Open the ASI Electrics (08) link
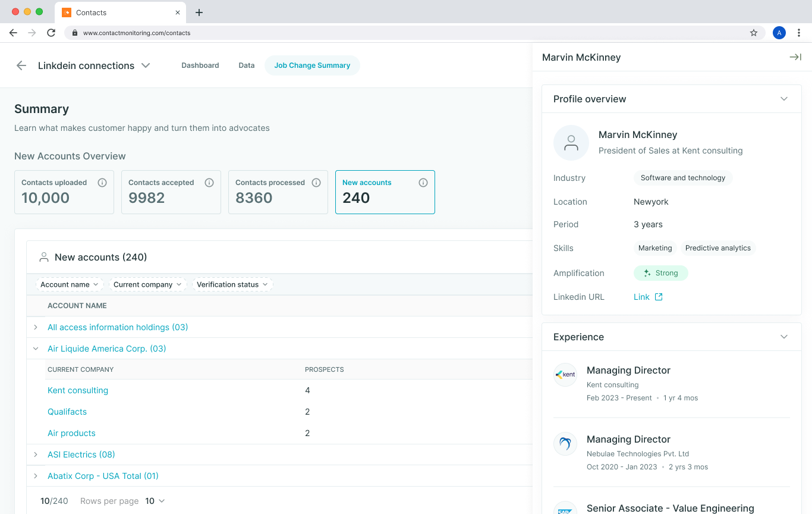Image resolution: width=812 pixels, height=514 pixels. 81,455
